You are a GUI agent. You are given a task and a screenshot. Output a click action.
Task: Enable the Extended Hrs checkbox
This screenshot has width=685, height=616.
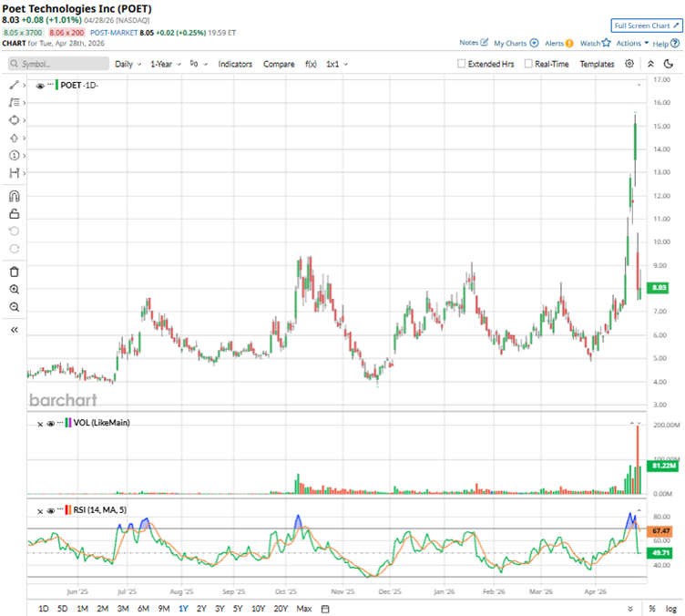462,65
